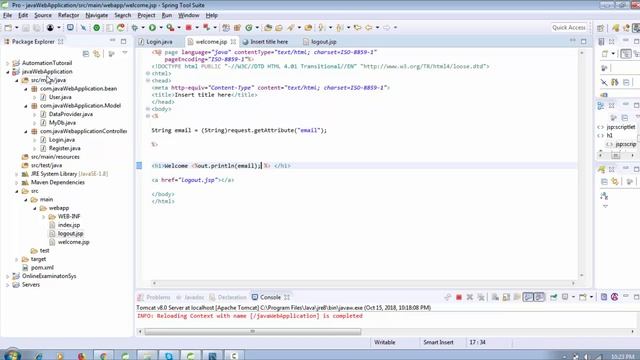Select index.jsp file in webapp folder
Screen dimensions: 640x360
(69, 225)
